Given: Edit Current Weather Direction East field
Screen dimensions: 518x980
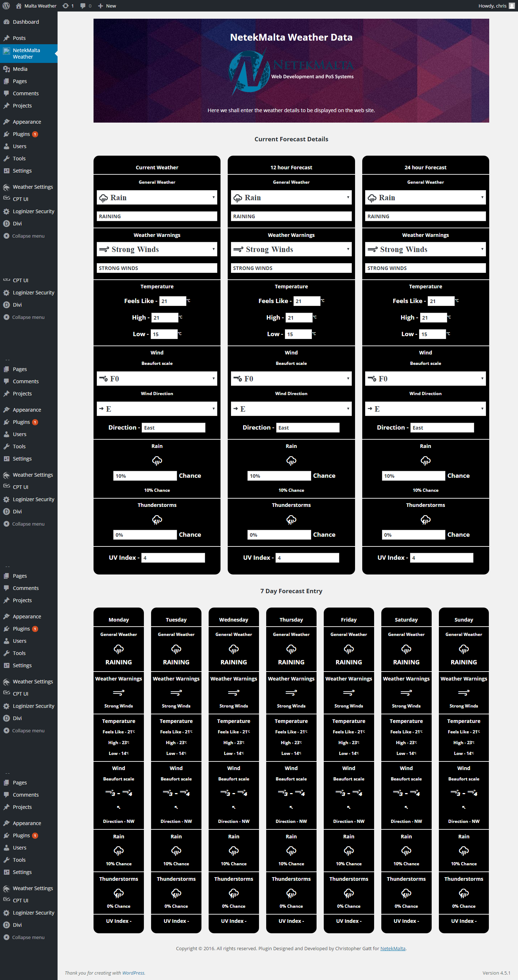Looking at the screenshot, I should tap(173, 427).
